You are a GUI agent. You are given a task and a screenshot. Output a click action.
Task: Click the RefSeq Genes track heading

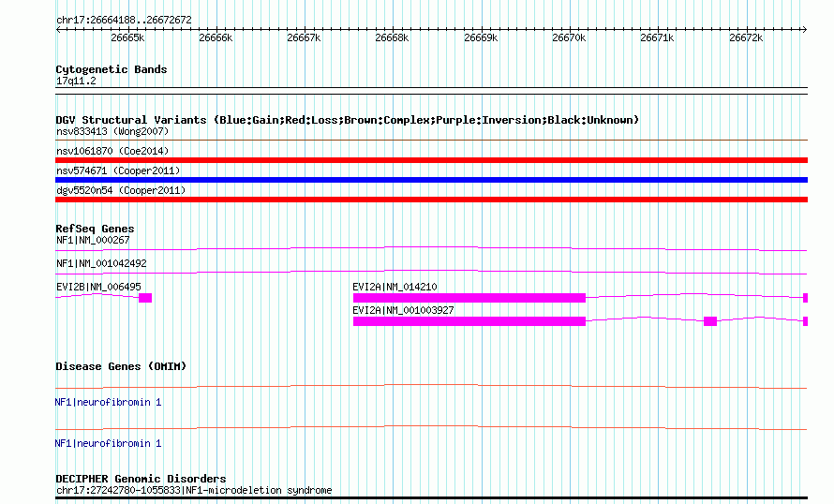[x=95, y=229]
